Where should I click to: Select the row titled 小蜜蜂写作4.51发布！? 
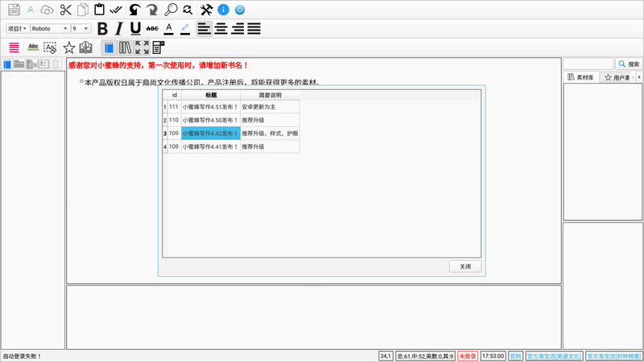(x=210, y=106)
